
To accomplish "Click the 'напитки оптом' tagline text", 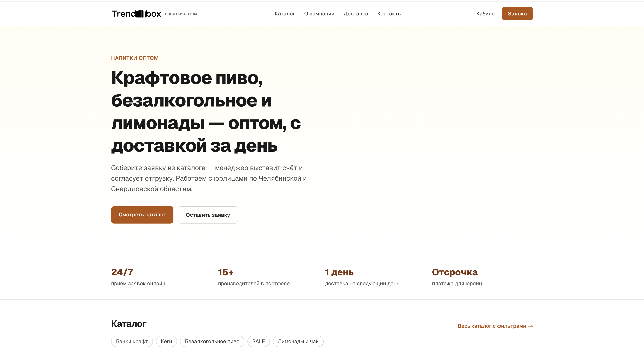I will (x=181, y=14).
